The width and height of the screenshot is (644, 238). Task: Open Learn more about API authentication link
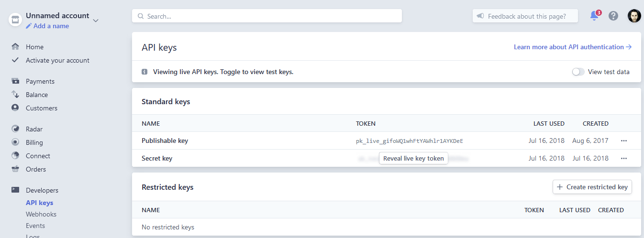click(x=573, y=47)
